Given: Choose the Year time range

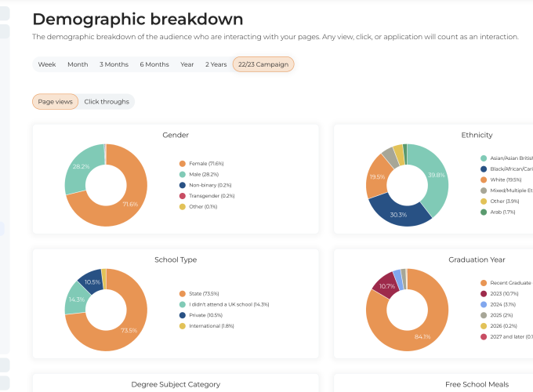Looking at the screenshot, I should (x=187, y=64).
